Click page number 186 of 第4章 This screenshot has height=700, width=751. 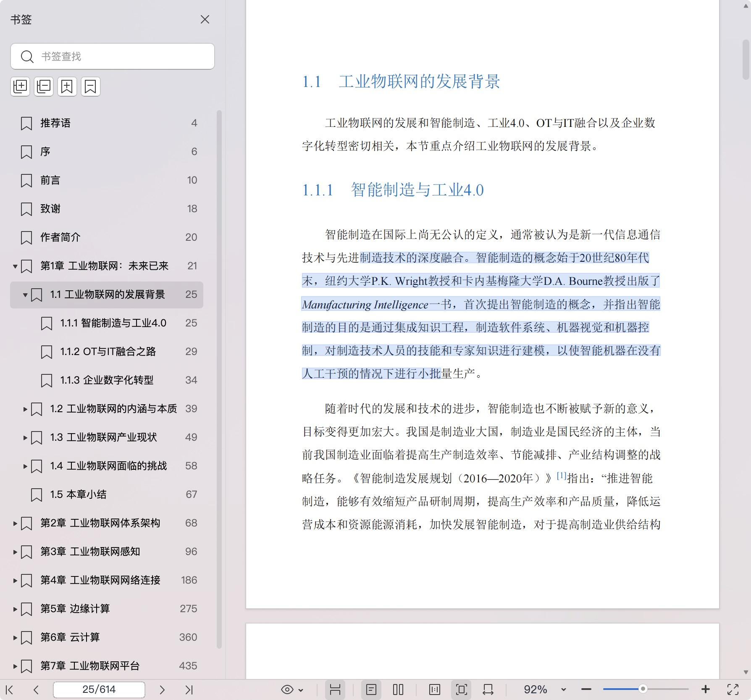point(189,580)
